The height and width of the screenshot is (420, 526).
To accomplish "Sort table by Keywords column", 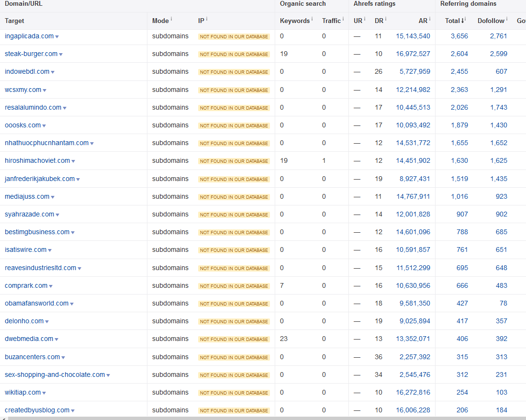I will pos(294,21).
